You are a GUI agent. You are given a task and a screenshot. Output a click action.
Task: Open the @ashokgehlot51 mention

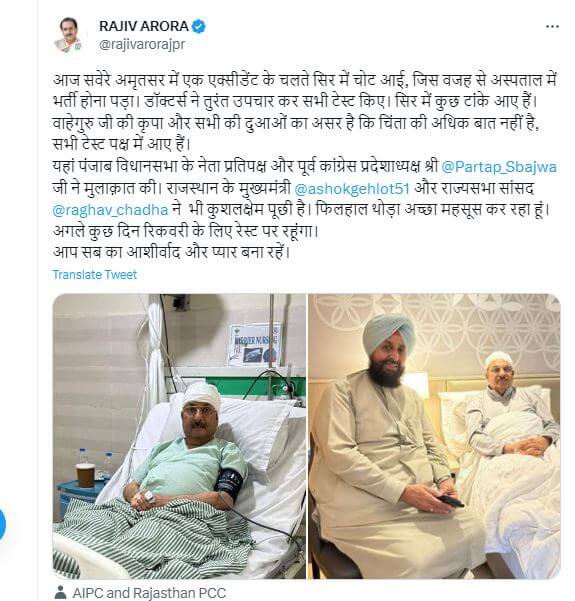click(x=352, y=189)
